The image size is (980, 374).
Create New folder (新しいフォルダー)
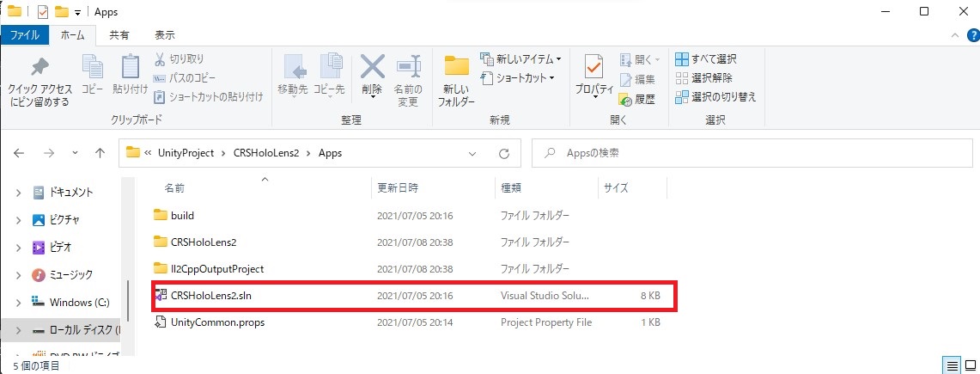(457, 82)
